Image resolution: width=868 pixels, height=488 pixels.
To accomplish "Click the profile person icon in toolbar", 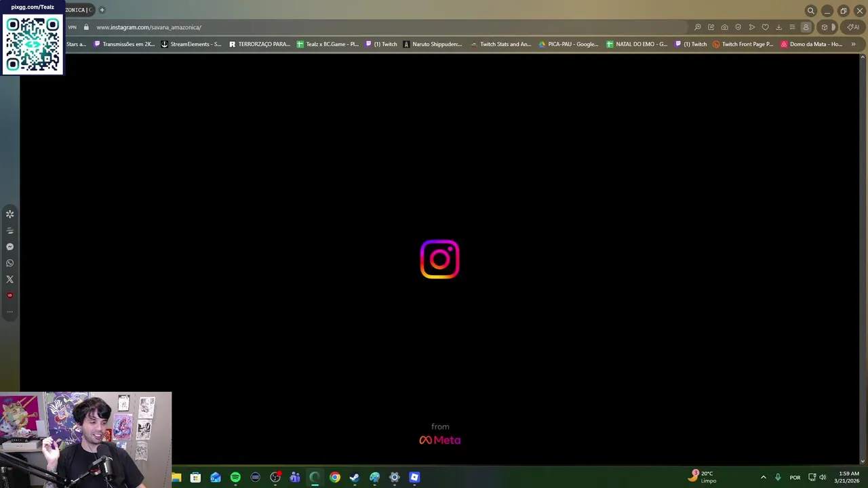I will 806,27.
